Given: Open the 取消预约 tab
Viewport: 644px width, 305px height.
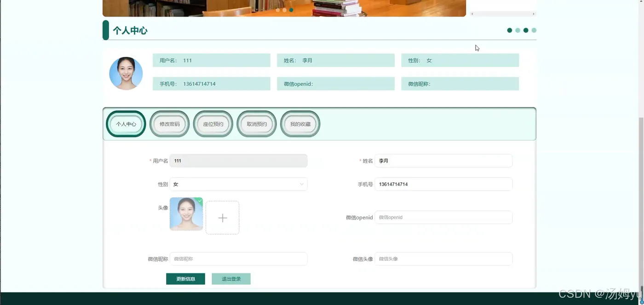Looking at the screenshot, I should pyautogui.click(x=257, y=124).
